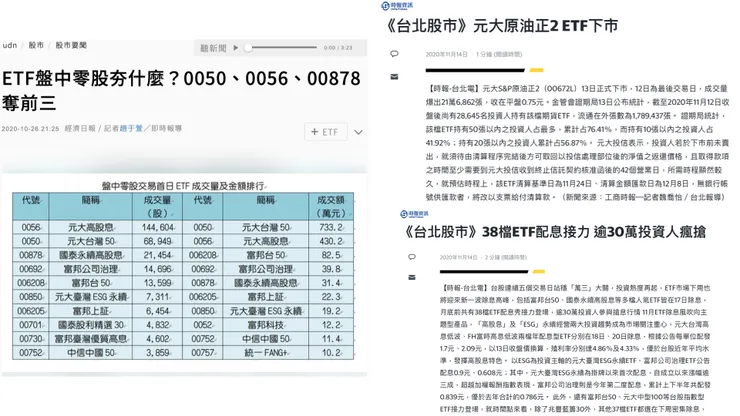Screen dimensions: 740x416
Task: Click amount cell 19.2
Action: coord(331,311)
